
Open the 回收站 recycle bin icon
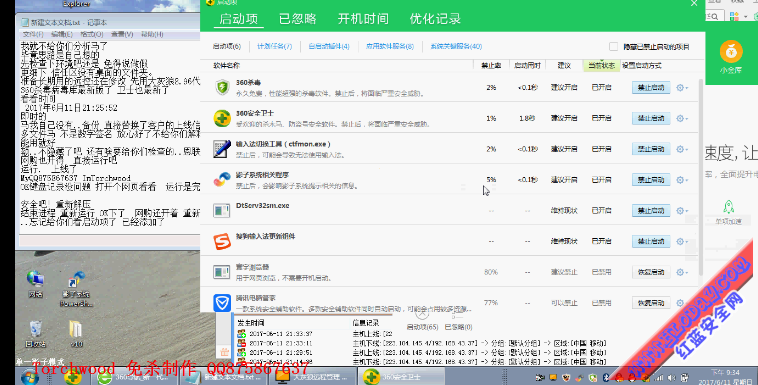[35, 329]
